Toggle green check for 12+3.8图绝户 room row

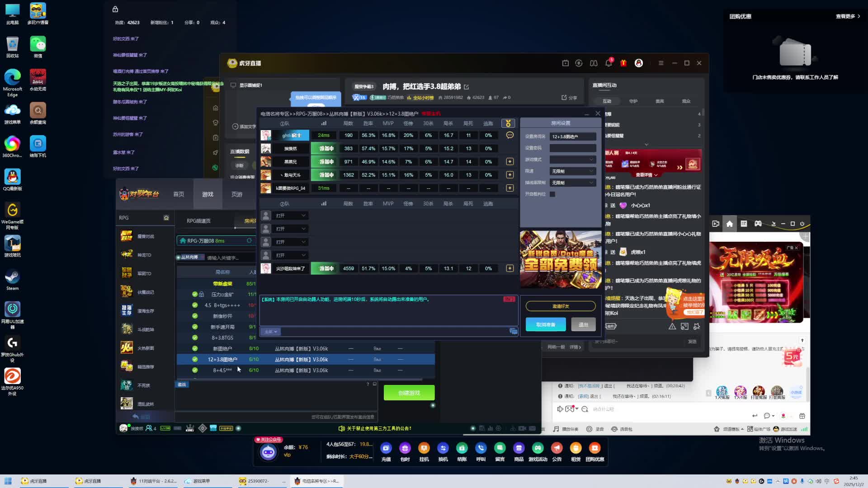(x=195, y=359)
